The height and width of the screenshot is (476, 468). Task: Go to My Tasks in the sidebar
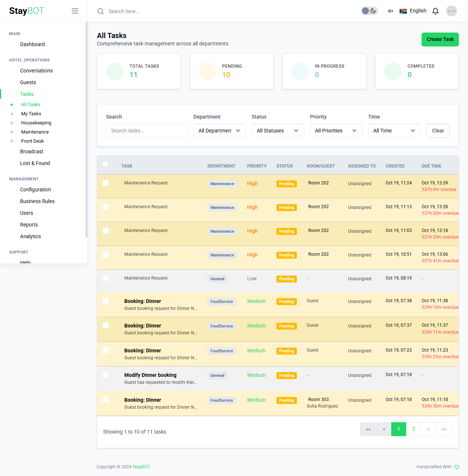click(31, 113)
